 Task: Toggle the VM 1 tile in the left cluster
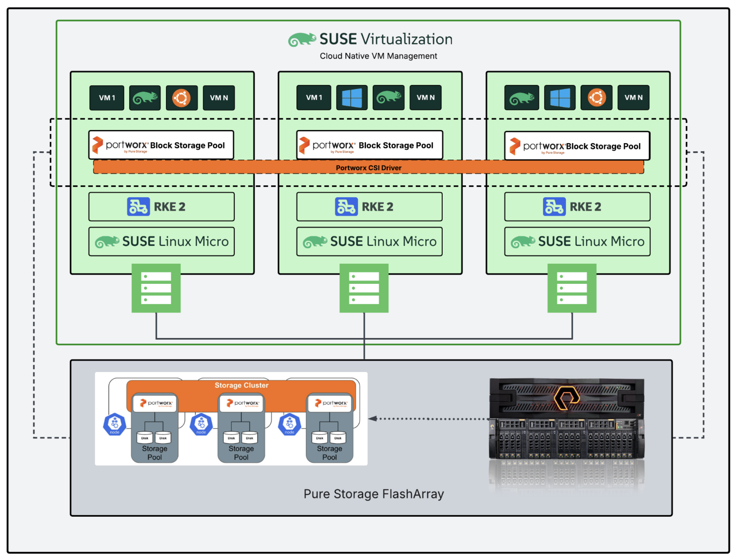[x=106, y=98]
